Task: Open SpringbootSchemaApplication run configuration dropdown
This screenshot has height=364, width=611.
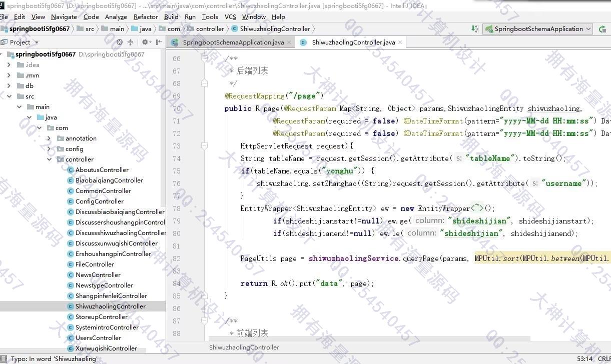Action: click(x=538, y=29)
